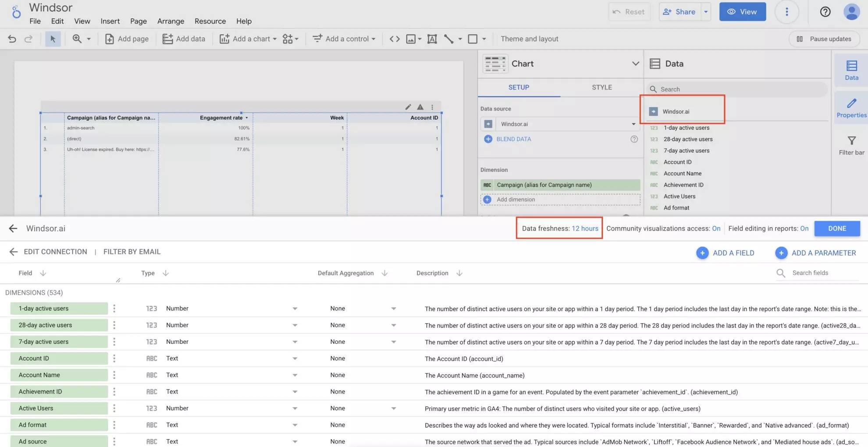Open community visualizations and components icon
This screenshot has width=868, height=447.
290,39
